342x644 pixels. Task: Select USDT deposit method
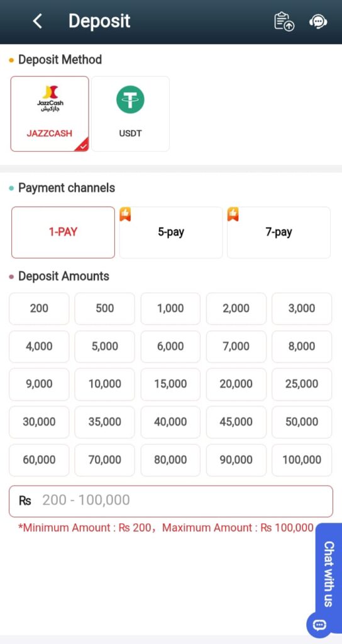pos(130,114)
